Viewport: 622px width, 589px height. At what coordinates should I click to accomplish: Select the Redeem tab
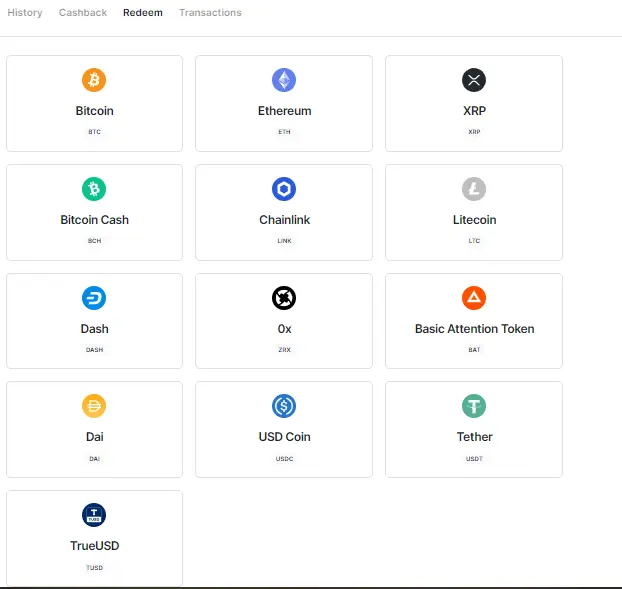tap(143, 13)
